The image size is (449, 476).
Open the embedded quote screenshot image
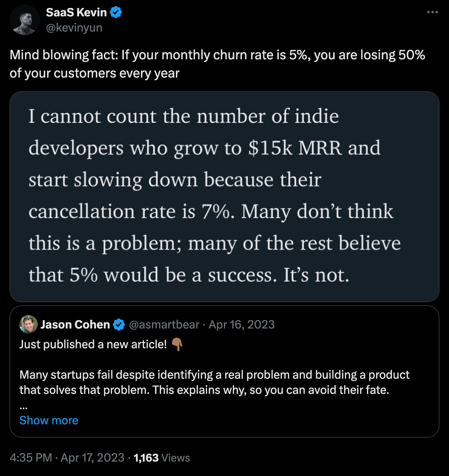224,197
